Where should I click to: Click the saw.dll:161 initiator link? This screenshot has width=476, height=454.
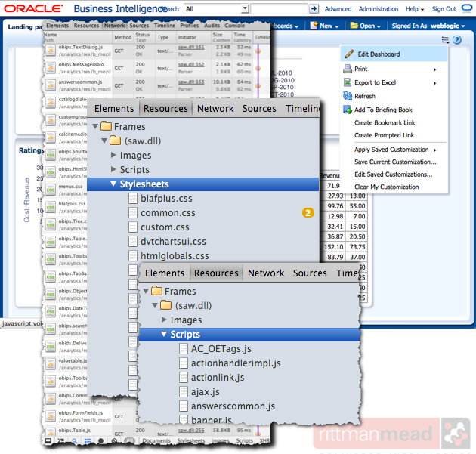pos(191,46)
